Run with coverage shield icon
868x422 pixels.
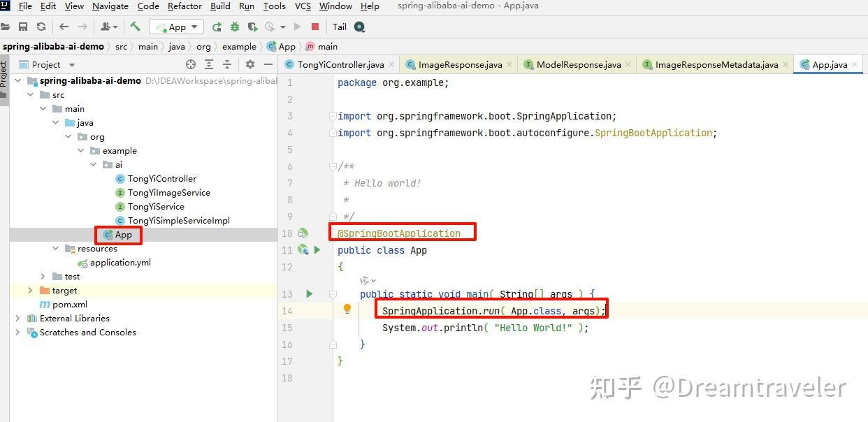pyautogui.click(x=252, y=27)
